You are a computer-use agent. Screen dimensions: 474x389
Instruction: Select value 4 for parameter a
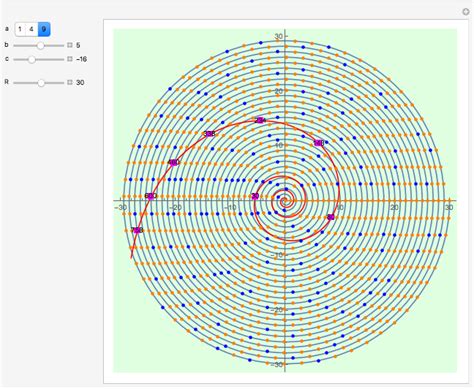31,29
